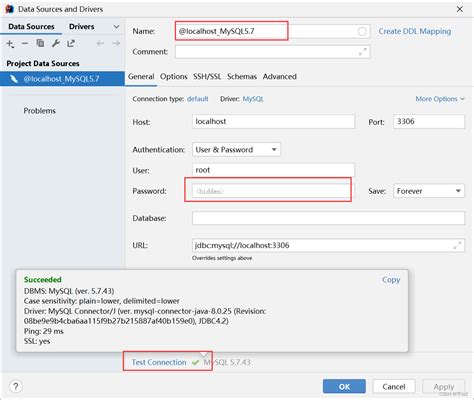Expand the URL field with arrows icon
The height and width of the screenshot is (400, 474).
pos(457,245)
